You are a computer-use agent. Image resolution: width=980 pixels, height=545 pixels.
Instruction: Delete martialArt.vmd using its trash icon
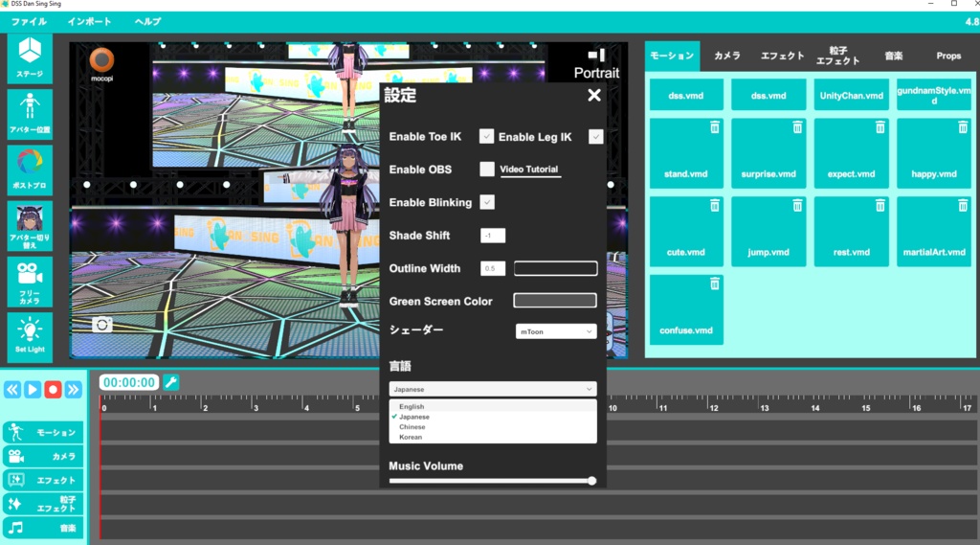[x=963, y=206]
